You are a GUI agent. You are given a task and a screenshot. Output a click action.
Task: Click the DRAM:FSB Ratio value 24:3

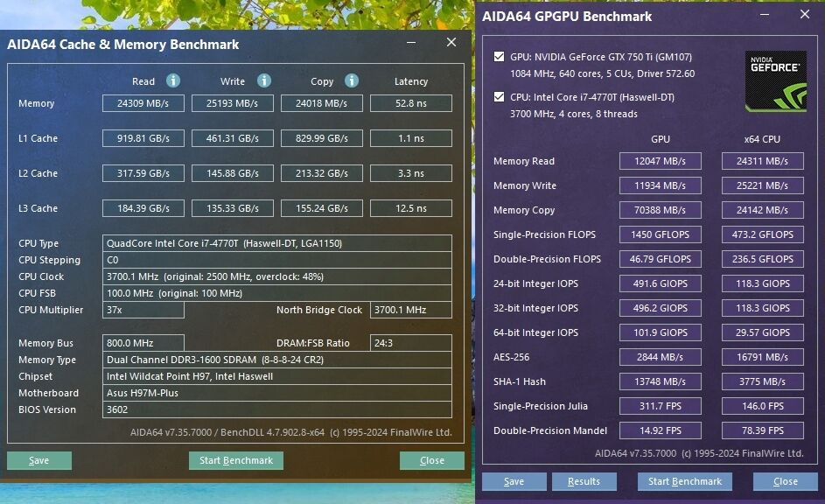click(x=411, y=343)
